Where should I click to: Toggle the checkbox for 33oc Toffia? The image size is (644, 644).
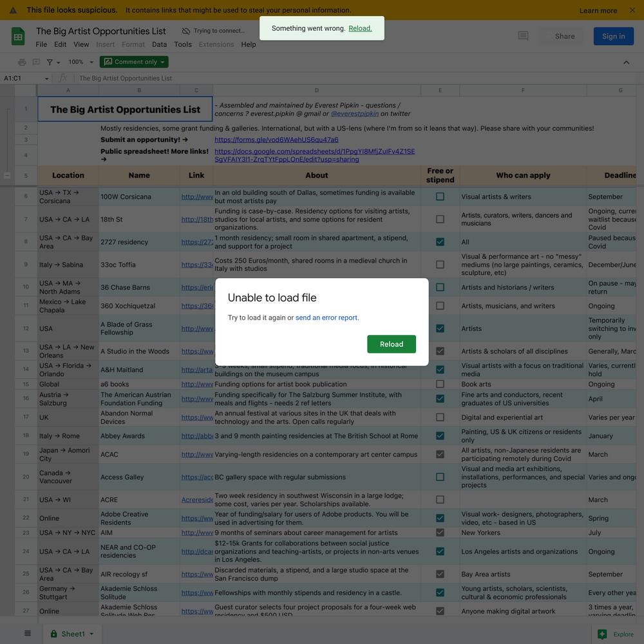(440, 265)
